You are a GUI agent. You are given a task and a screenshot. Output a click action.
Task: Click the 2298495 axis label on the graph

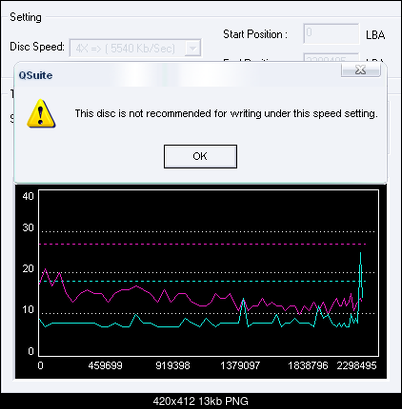point(356,366)
